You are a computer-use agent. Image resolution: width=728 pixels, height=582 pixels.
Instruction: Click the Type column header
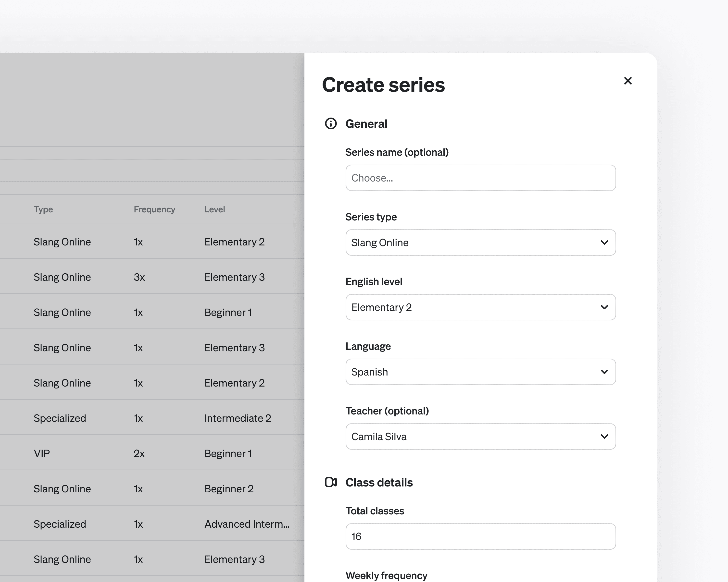pyautogui.click(x=43, y=209)
